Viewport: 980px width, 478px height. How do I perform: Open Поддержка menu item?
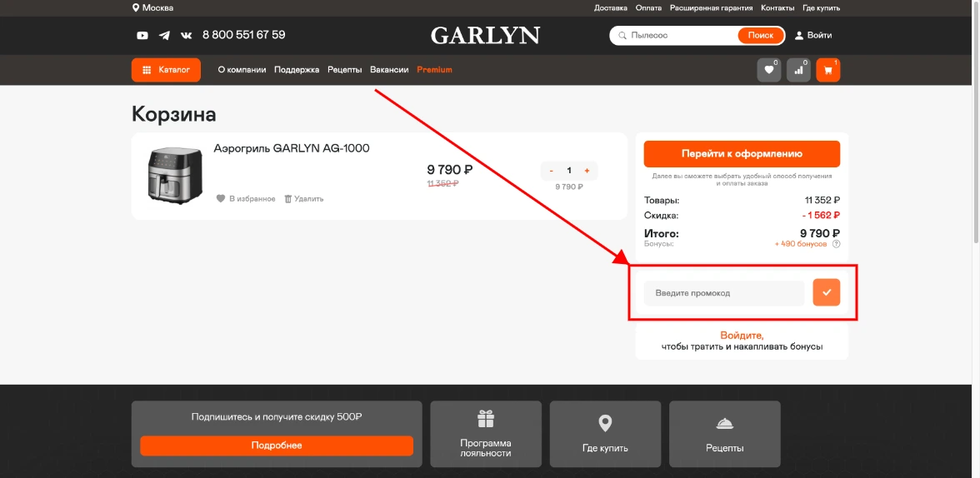pyautogui.click(x=297, y=70)
